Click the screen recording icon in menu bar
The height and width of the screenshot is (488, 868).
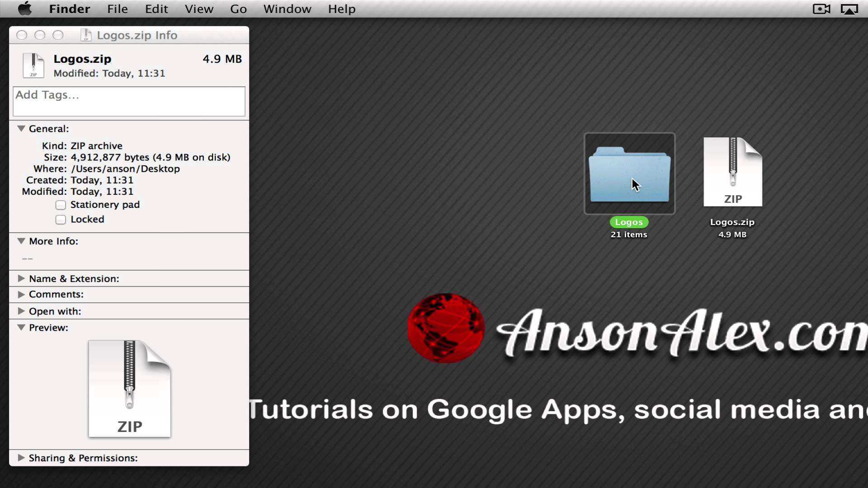(821, 9)
